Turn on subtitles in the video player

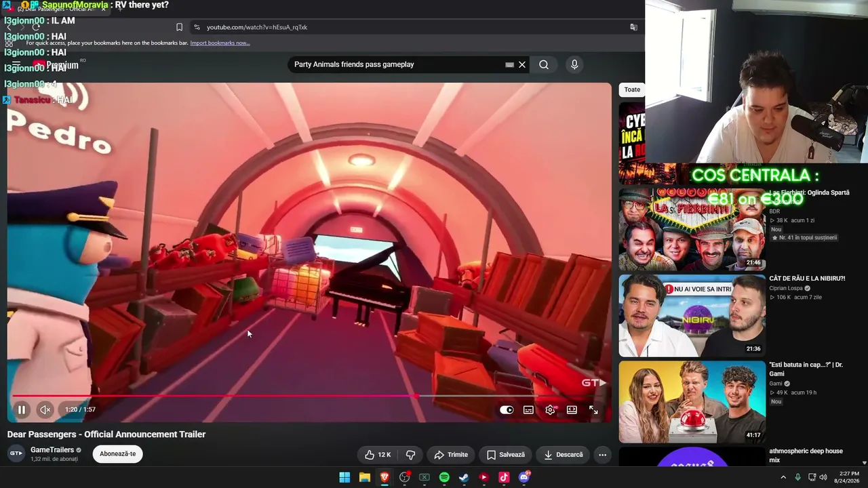coord(528,409)
